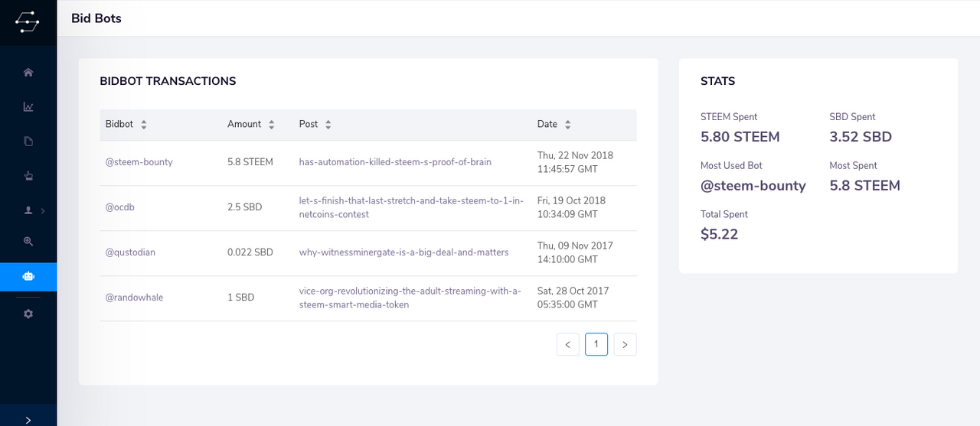Open the home dashboard icon in sidebar
The image size is (980, 426).
click(x=28, y=73)
